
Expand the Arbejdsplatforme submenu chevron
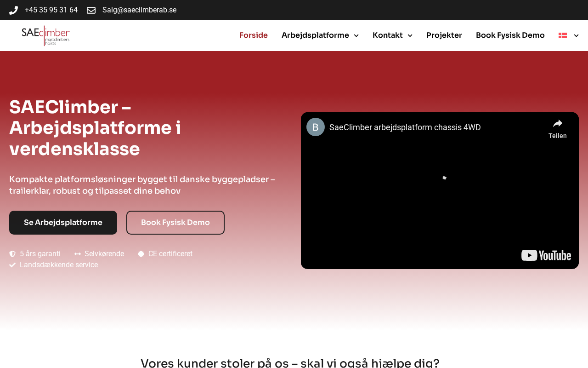click(356, 35)
